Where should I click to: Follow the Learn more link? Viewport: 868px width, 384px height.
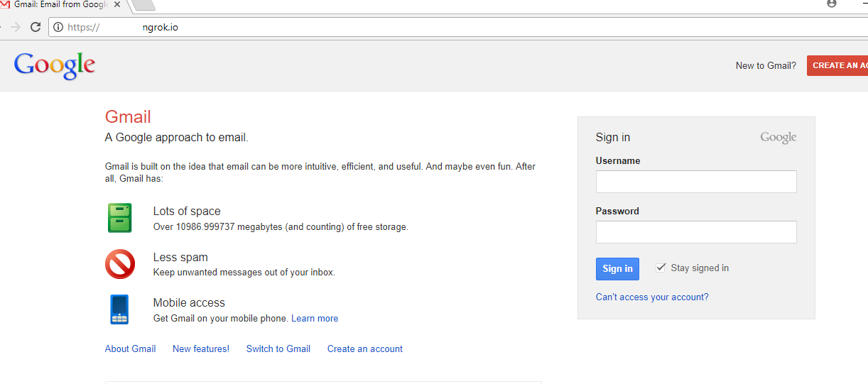(x=314, y=319)
